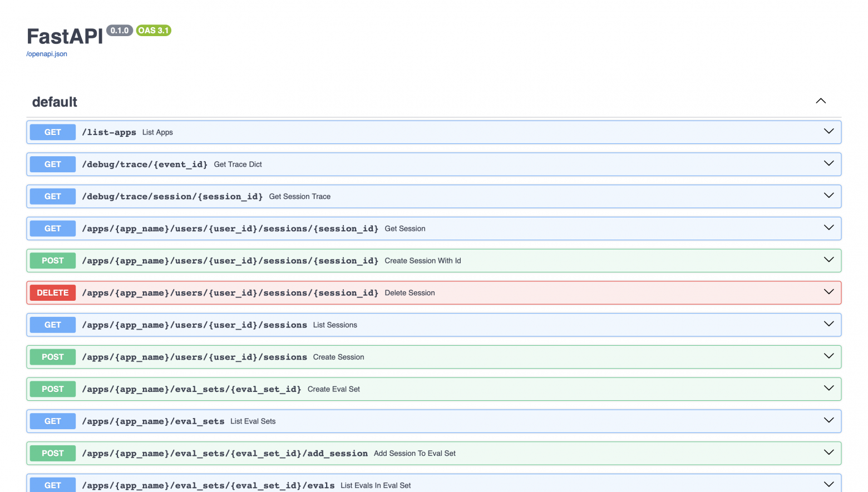Open the /openapi.json link
This screenshot has height=492, width=868.
47,54
